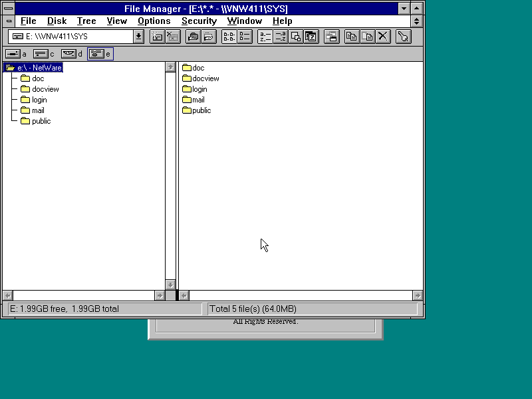Switch to name-only file view icon

coord(229,37)
